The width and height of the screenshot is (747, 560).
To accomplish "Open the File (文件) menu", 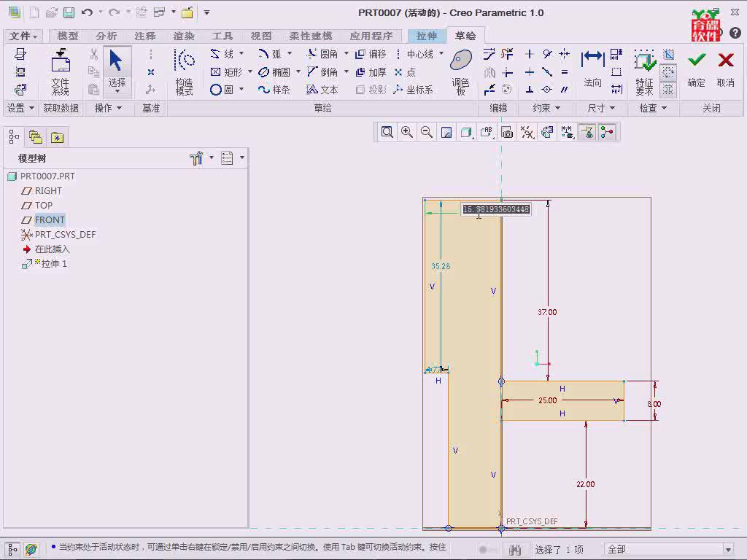I will [x=23, y=36].
